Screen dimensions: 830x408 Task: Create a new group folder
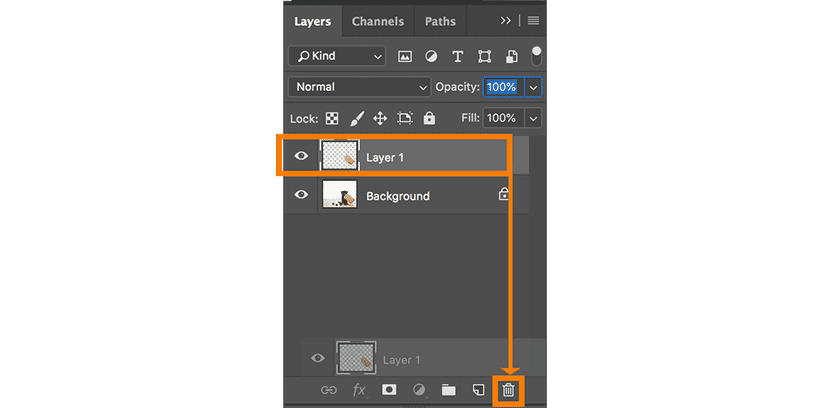click(x=449, y=389)
